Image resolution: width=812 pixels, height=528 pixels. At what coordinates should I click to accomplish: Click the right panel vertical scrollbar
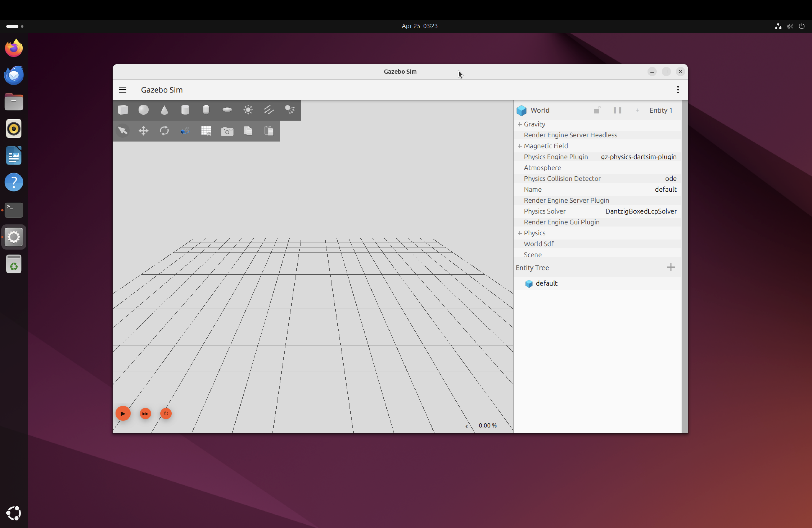point(684,267)
